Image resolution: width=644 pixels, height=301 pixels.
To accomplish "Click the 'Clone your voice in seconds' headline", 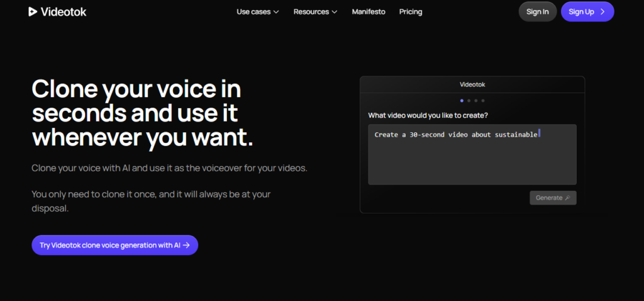I will (x=142, y=112).
